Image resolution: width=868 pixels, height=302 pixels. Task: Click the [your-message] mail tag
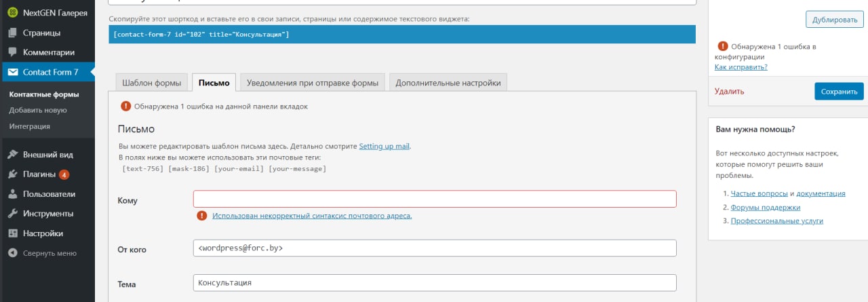coord(298,168)
